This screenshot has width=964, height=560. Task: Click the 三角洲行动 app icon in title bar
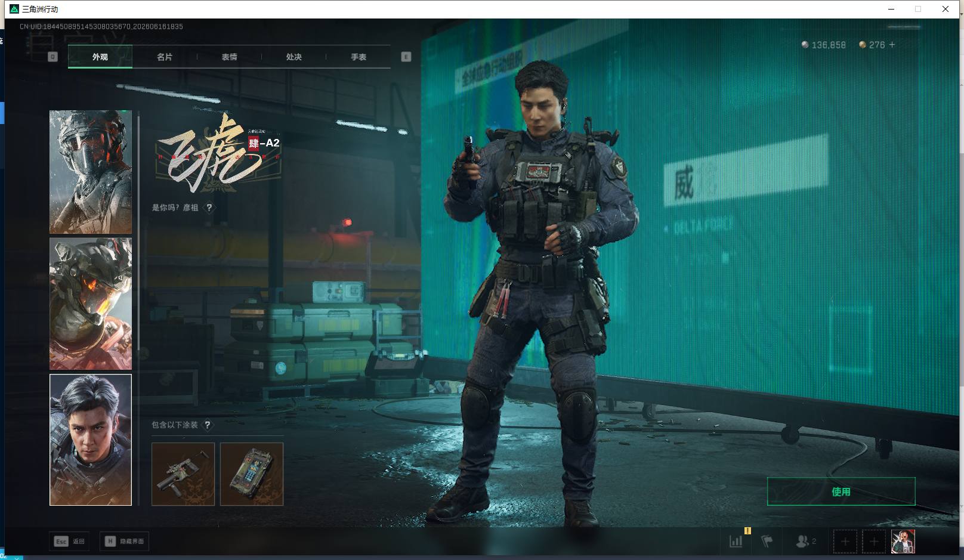(14, 9)
